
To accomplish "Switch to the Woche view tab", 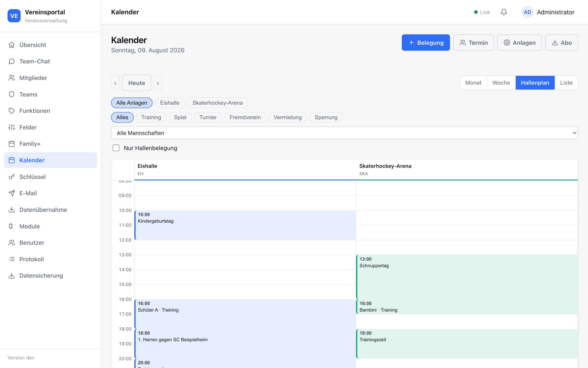I will click(501, 83).
